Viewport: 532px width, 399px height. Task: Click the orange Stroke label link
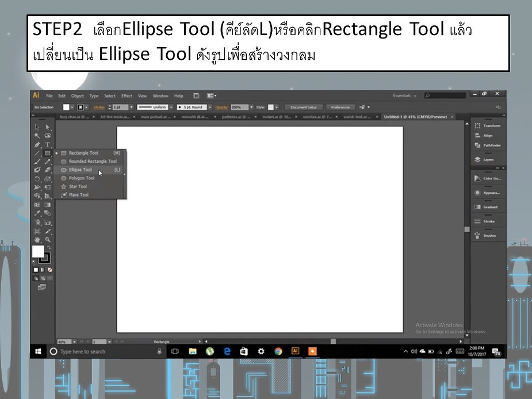point(99,107)
